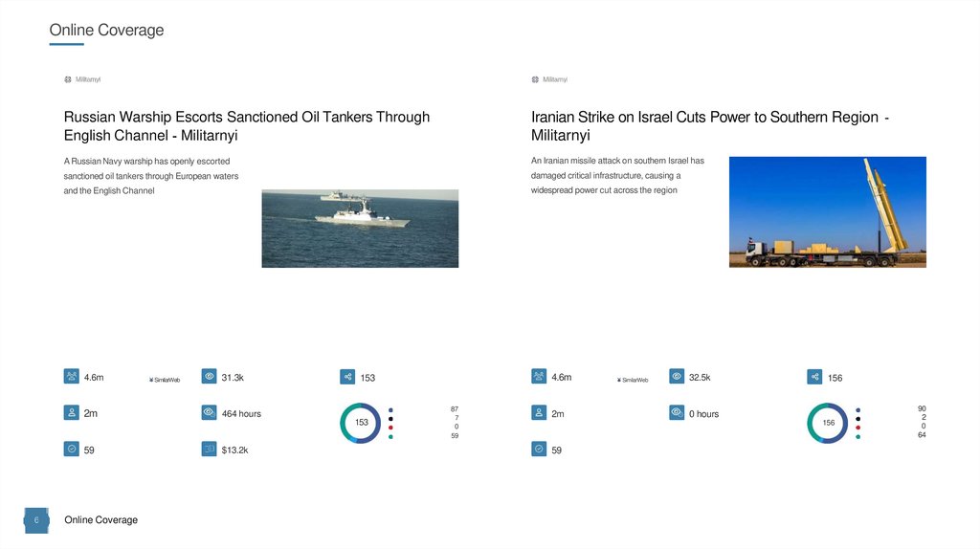Click the SimilarWeb logo in Russian Warship card
Screen dimensions: 980x549
click(165, 380)
